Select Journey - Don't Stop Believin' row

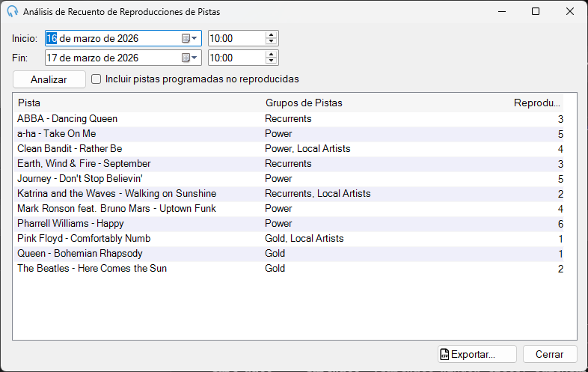[288, 179]
